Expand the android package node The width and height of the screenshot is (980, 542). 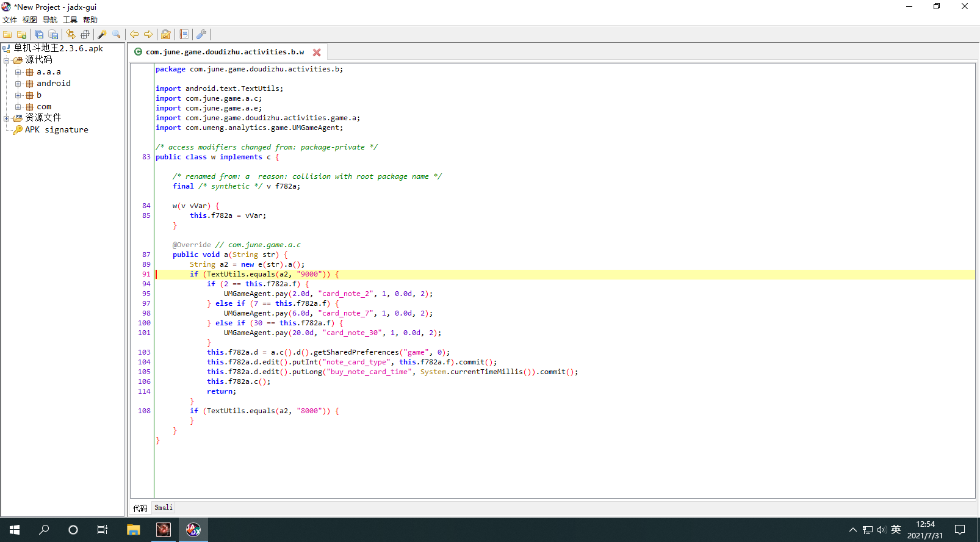tap(18, 84)
